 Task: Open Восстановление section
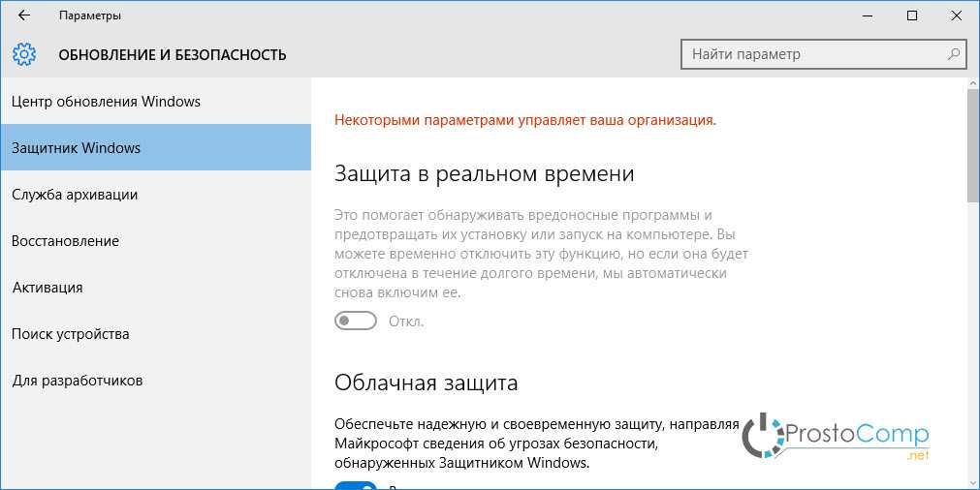[x=156, y=241]
